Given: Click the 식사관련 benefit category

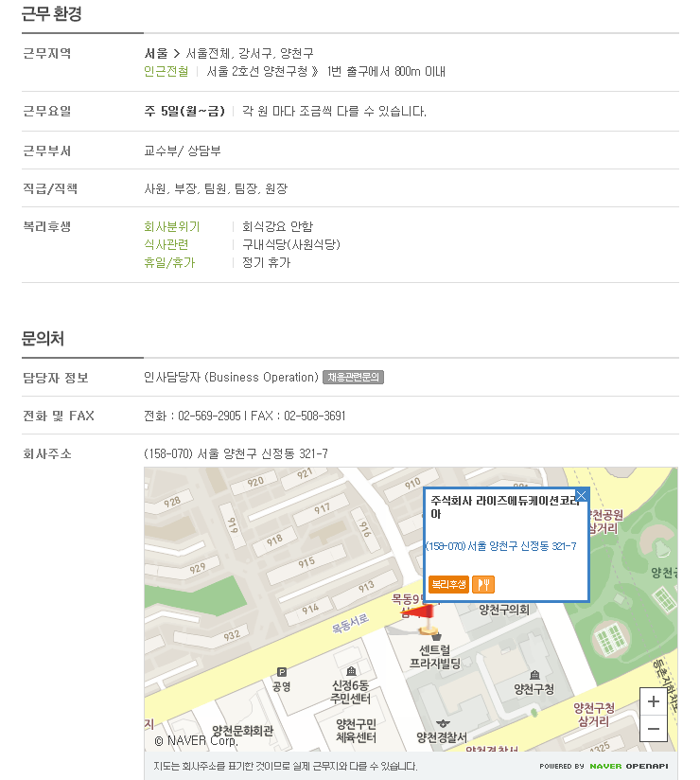Looking at the screenshot, I should (166, 245).
